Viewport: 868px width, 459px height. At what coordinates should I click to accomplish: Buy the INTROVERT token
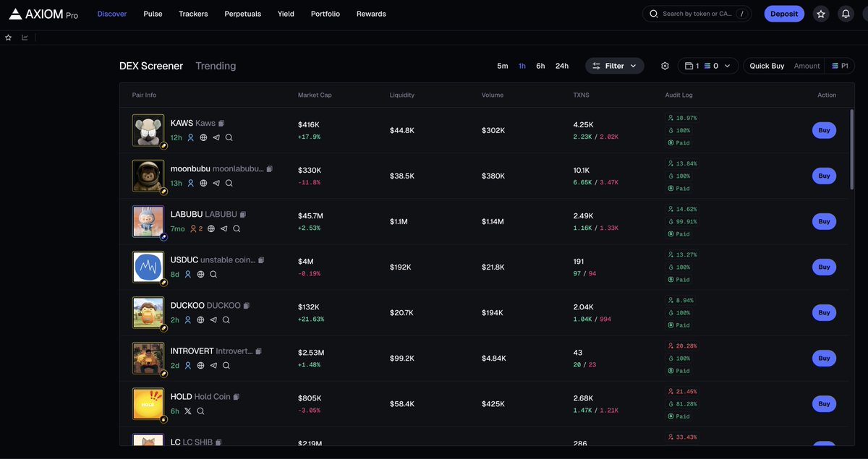click(824, 358)
